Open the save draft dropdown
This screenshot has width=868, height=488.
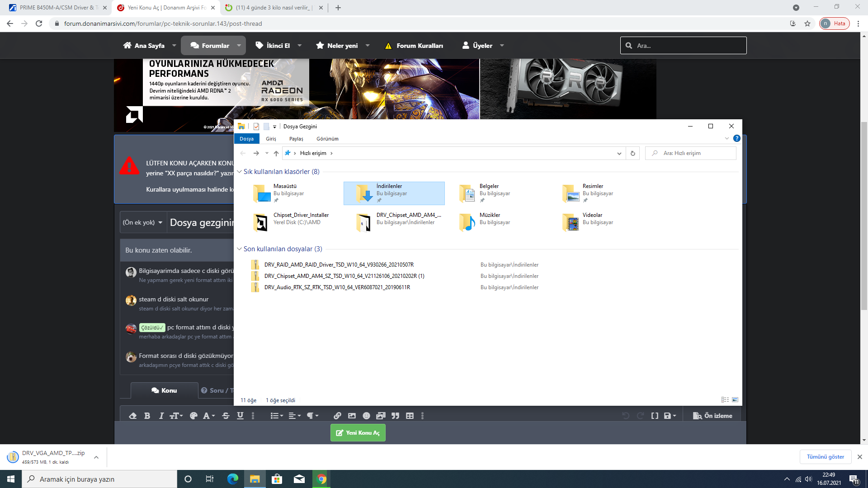670,416
